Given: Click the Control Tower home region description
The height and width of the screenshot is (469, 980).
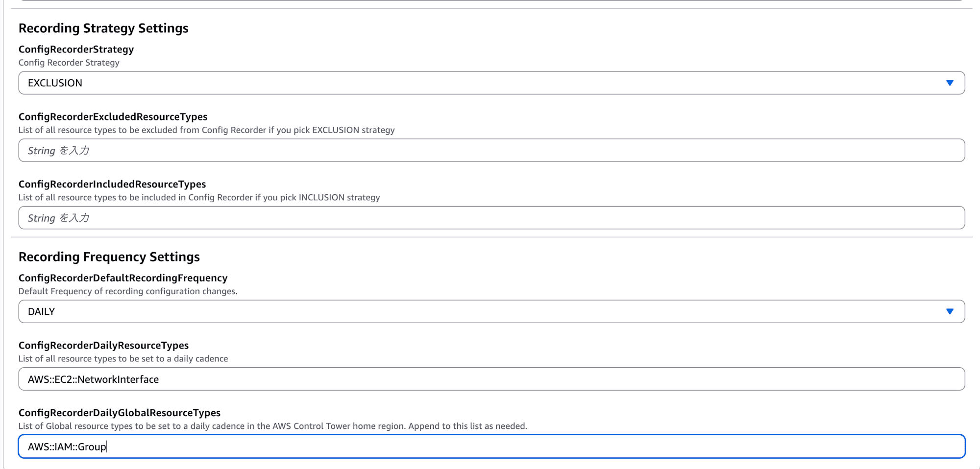Looking at the screenshot, I should click(x=272, y=426).
